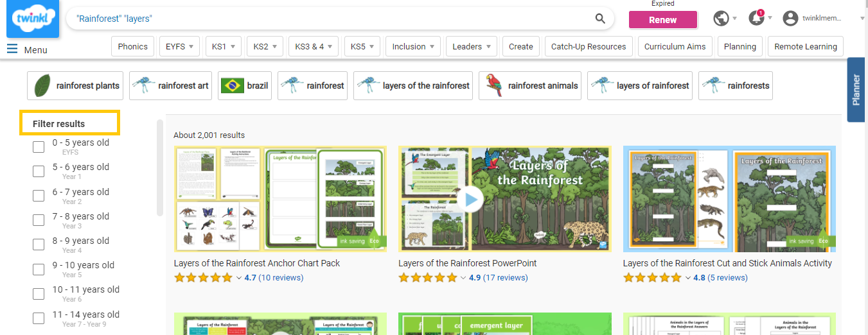Screen dimensions: 868x335
Task: Select the brazil flag suggestion chip
Action: [245, 85]
